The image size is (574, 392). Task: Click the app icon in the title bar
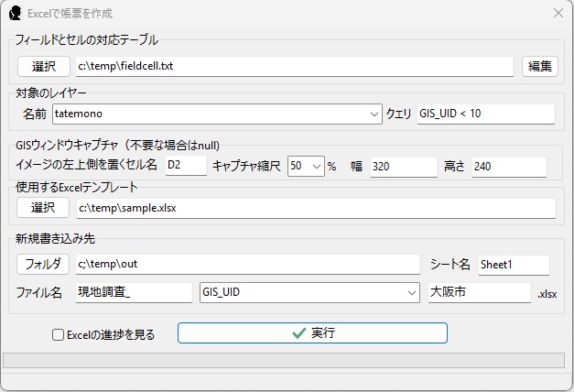coord(14,14)
